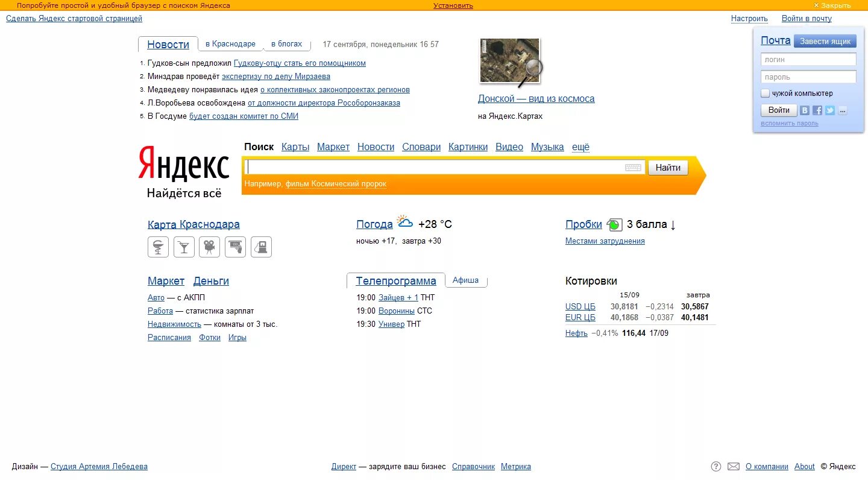Click 'Местами затруднения' traffic link
The image size is (868, 480).
605,241
